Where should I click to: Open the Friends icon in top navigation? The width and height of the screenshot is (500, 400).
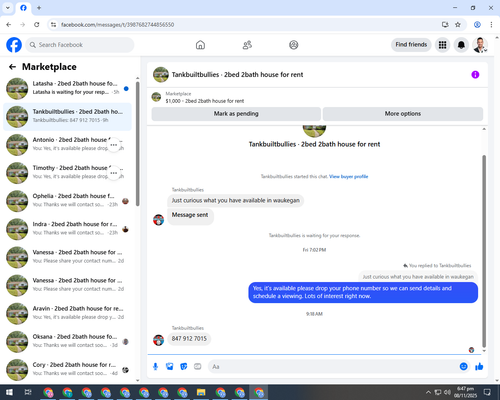[247, 45]
